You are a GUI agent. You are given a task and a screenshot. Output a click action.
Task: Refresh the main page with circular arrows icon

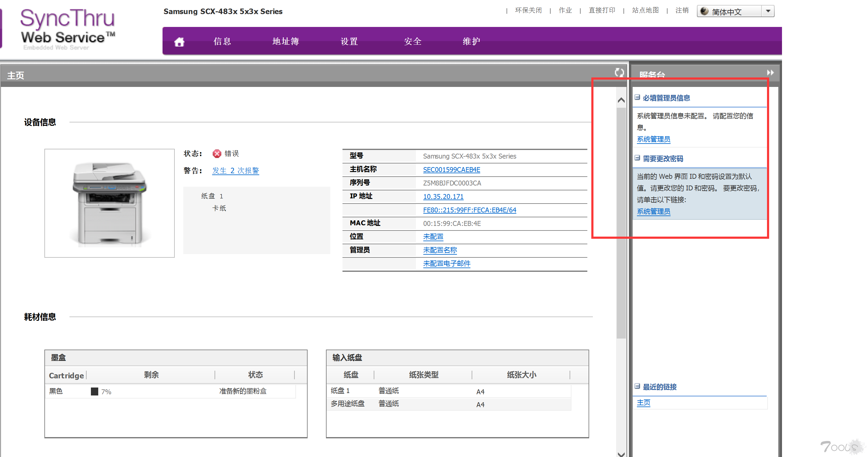(619, 73)
